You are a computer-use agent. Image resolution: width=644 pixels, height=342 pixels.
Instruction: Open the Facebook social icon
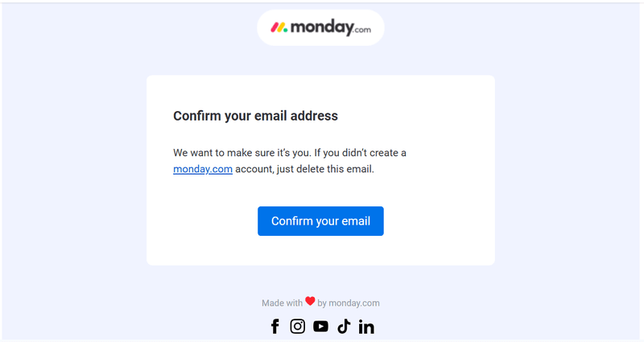[x=275, y=326]
